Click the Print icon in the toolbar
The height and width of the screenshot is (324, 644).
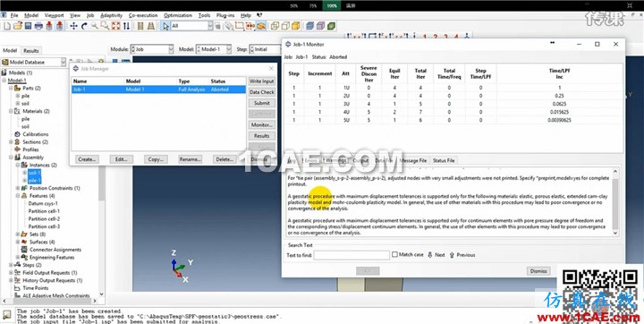38,26
